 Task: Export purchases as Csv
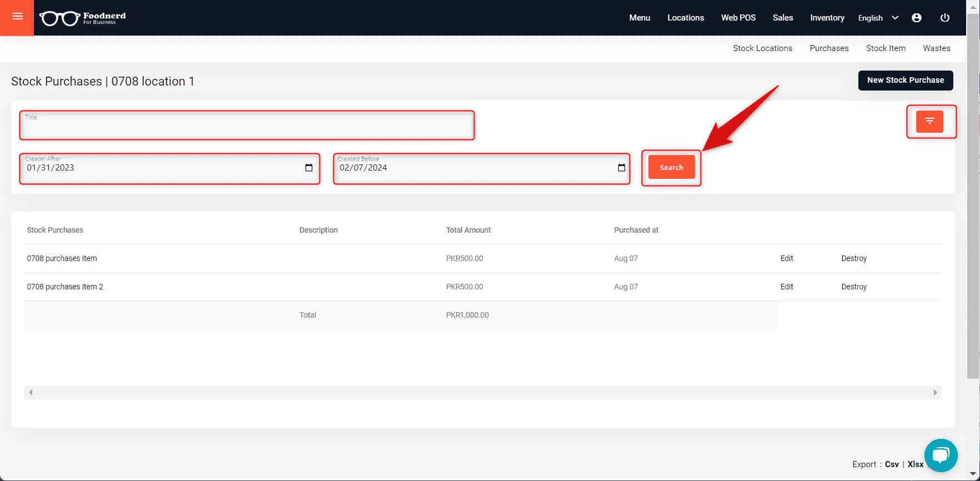pos(892,464)
